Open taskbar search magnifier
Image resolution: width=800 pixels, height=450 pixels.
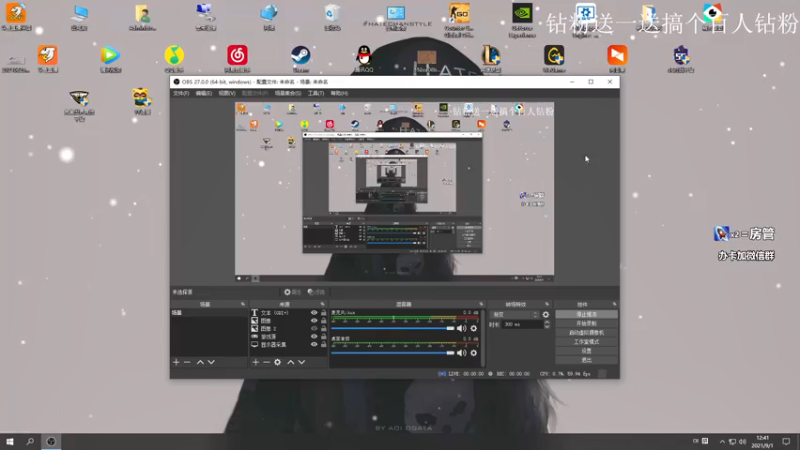point(30,442)
